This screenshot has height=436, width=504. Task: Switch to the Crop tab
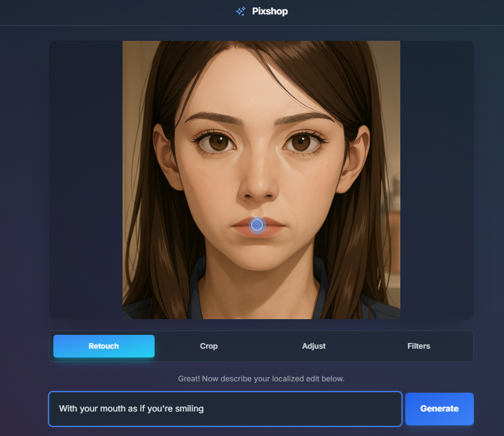point(209,346)
